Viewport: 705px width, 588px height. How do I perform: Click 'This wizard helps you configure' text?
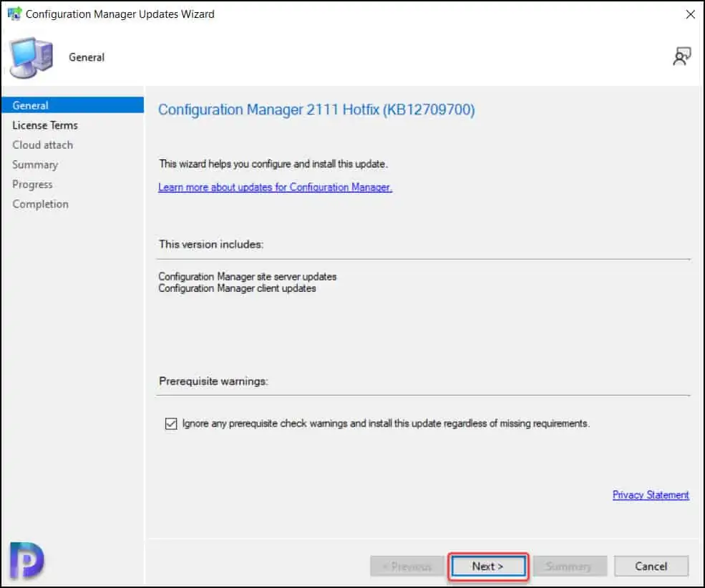coord(273,164)
